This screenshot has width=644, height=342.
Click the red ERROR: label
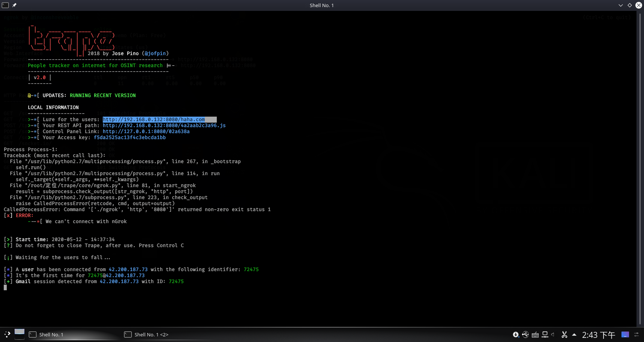pos(25,216)
